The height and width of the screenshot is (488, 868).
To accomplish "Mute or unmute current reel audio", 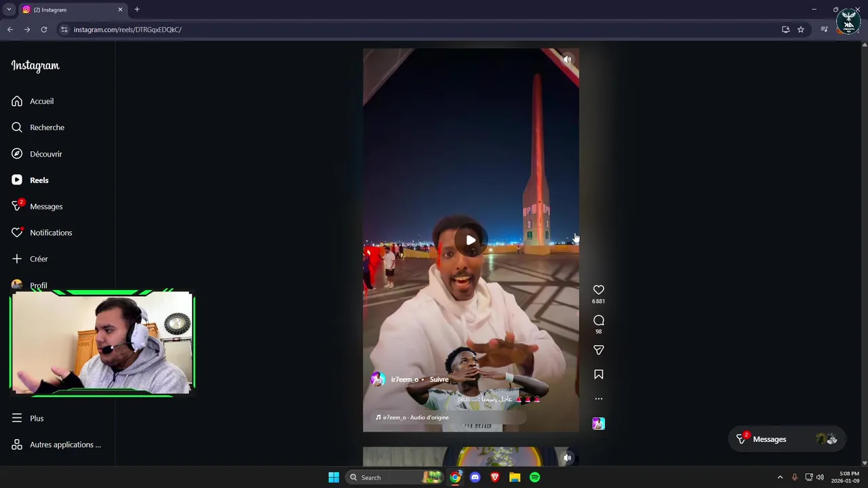I will [568, 60].
